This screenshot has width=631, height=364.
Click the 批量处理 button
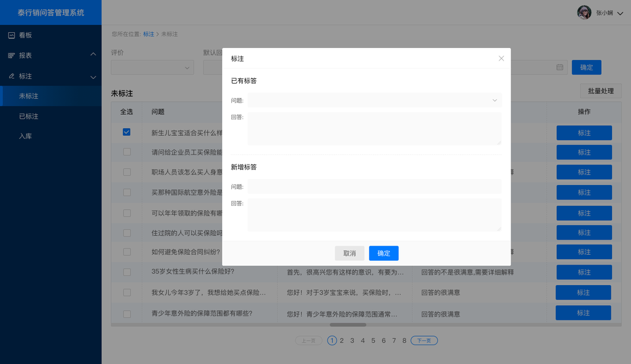tap(601, 91)
